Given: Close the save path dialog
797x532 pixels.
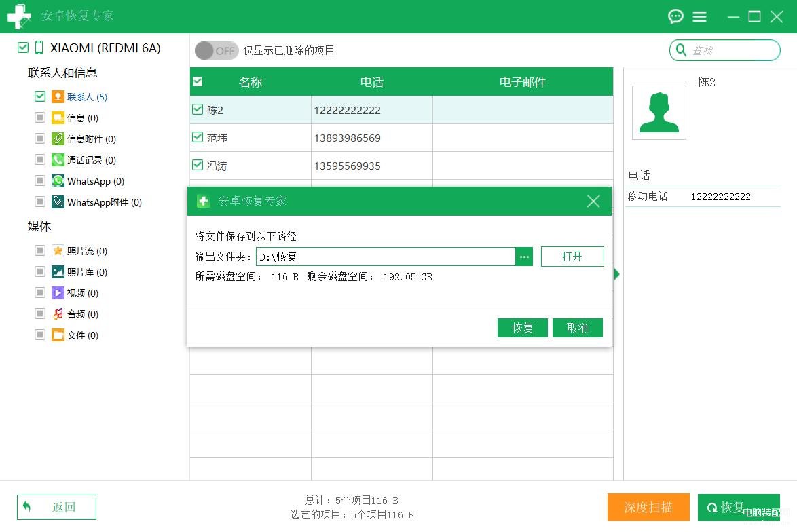Looking at the screenshot, I should click(593, 202).
